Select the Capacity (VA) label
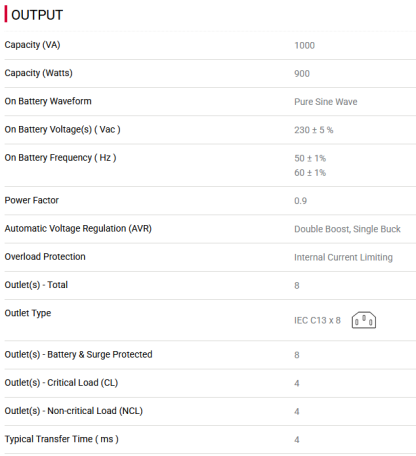 pyautogui.click(x=32, y=45)
